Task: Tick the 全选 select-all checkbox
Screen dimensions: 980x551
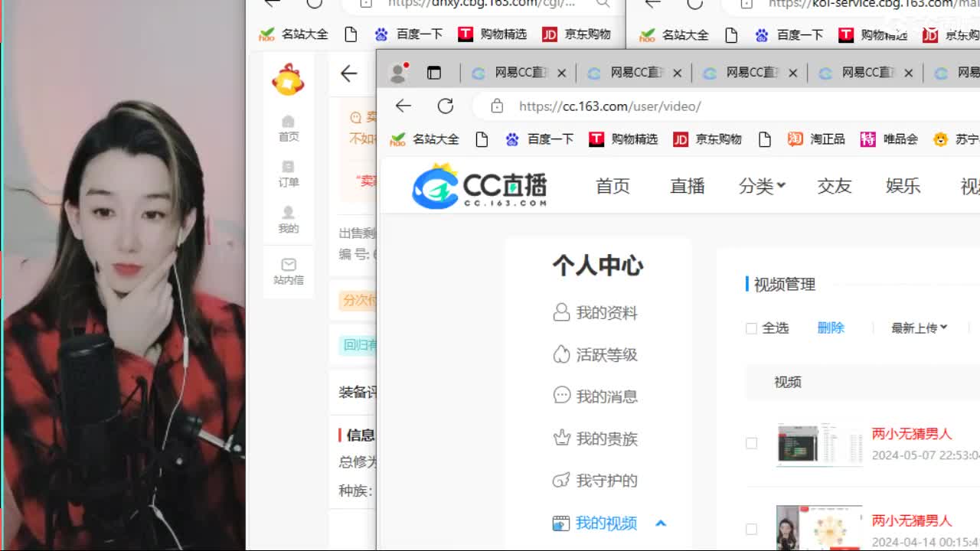Action: tap(751, 328)
